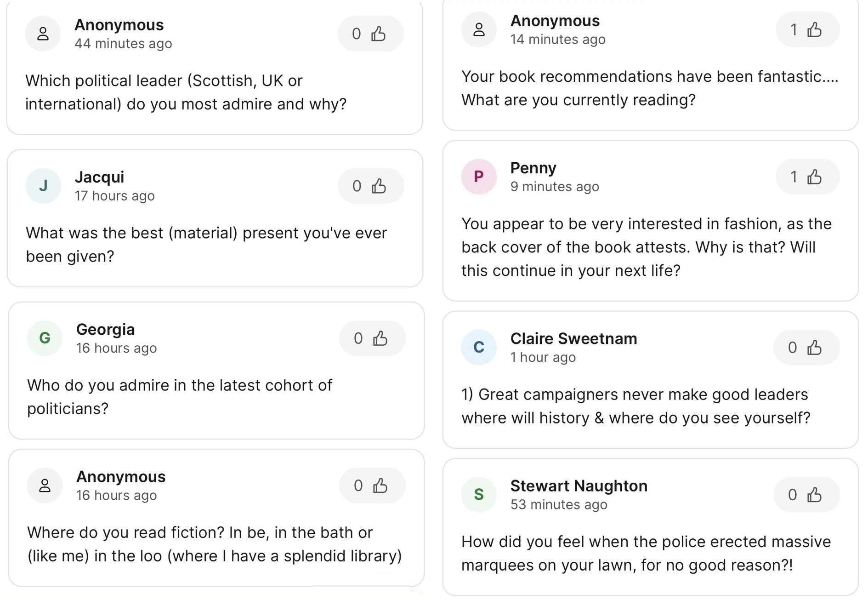Like the question about reading fiction
Screen dimensions: 868x600
372,486
